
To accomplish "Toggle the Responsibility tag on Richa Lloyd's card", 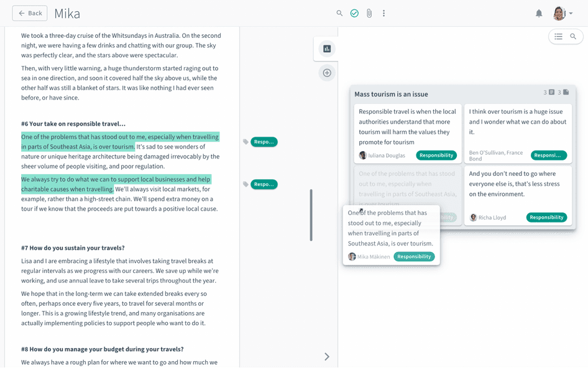I will click(x=546, y=217).
